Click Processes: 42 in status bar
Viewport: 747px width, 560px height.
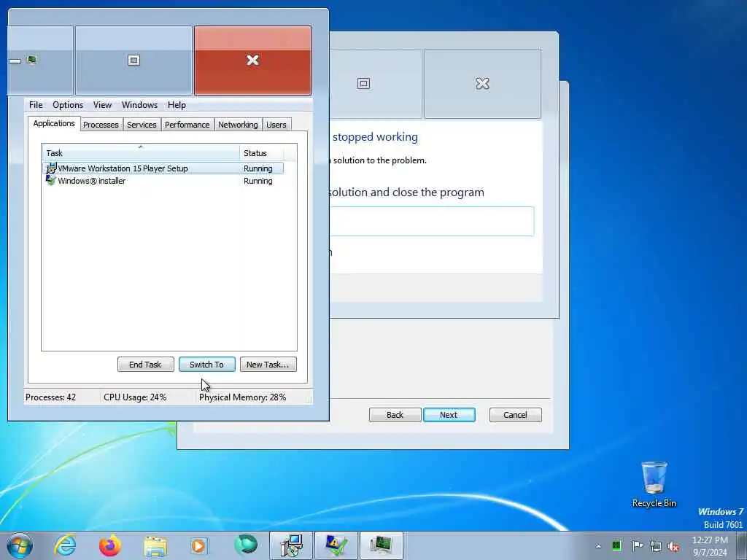(50, 397)
